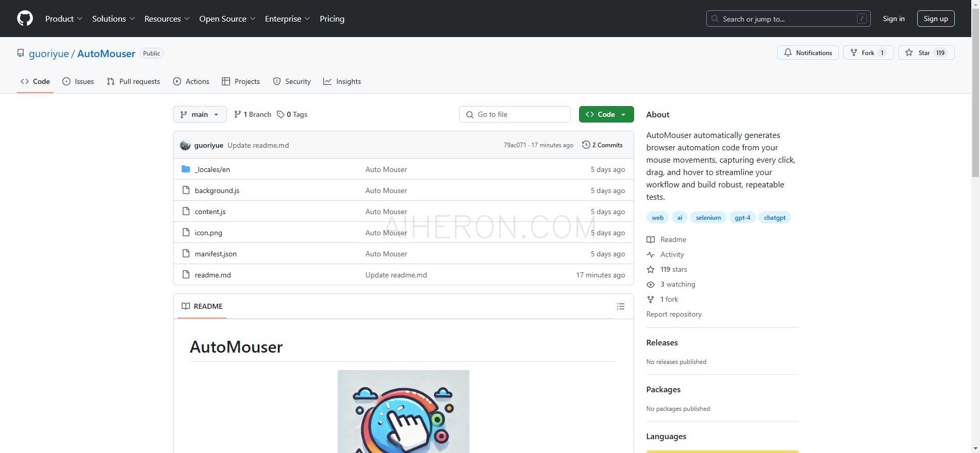This screenshot has width=980, height=453.
Task: Click the gpt-4 topic tag
Action: (x=742, y=218)
